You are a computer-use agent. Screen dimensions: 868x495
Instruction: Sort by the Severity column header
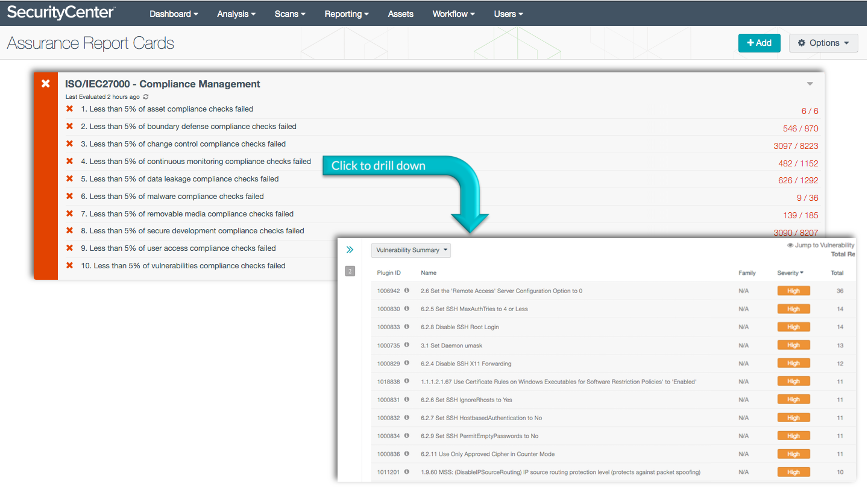tap(790, 273)
